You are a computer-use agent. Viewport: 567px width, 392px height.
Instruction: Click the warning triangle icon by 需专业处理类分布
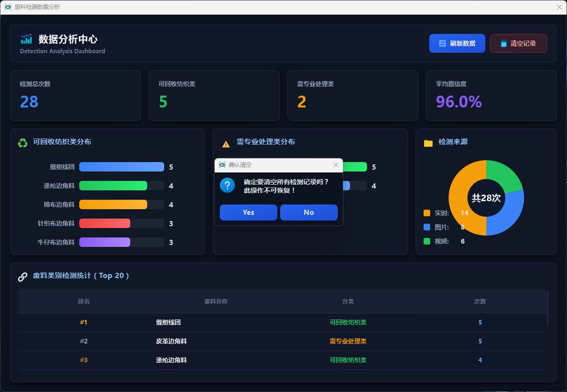tap(226, 144)
